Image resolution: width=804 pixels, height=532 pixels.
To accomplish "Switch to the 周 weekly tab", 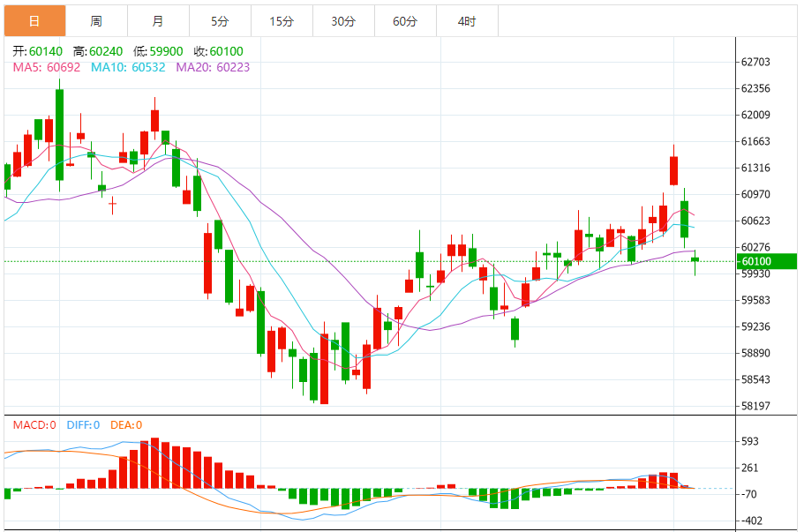I will pyautogui.click(x=96, y=21).
